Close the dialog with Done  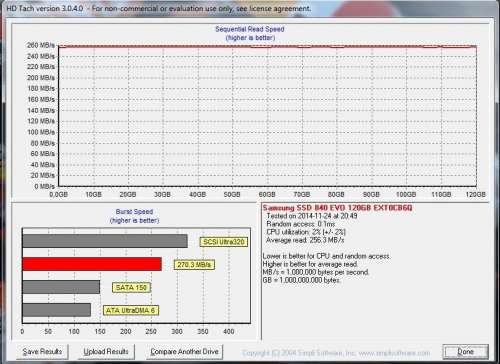coord(465,352)
